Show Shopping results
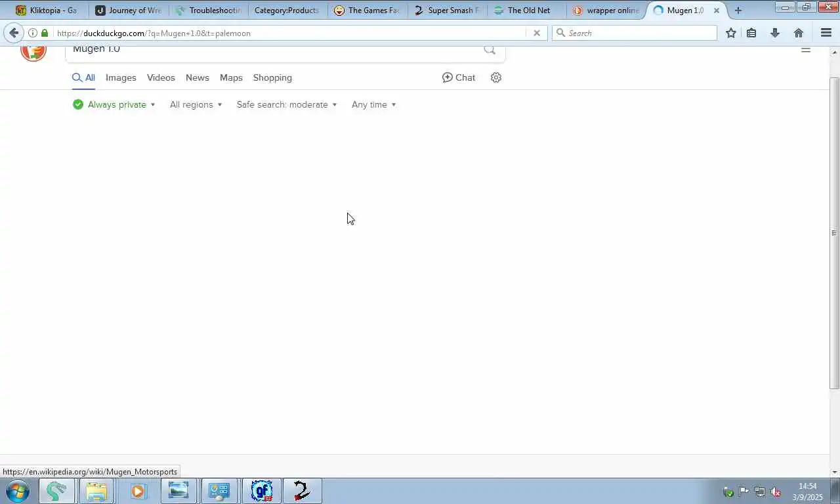Viewport: 840px width, 504px height. click(x=272, y=77)
